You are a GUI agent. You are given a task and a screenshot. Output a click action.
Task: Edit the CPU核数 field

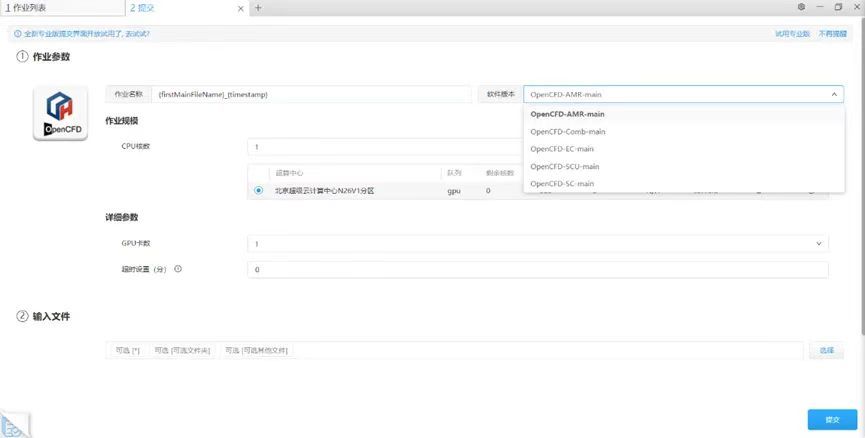coord(385,147)
